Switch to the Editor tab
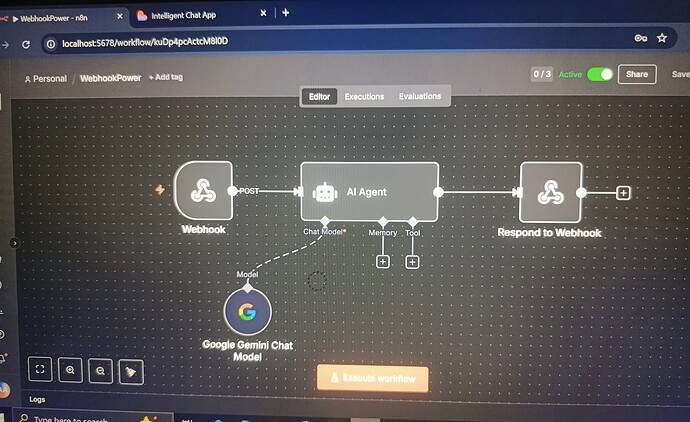 pyautogui.click(x=319, y=96)
